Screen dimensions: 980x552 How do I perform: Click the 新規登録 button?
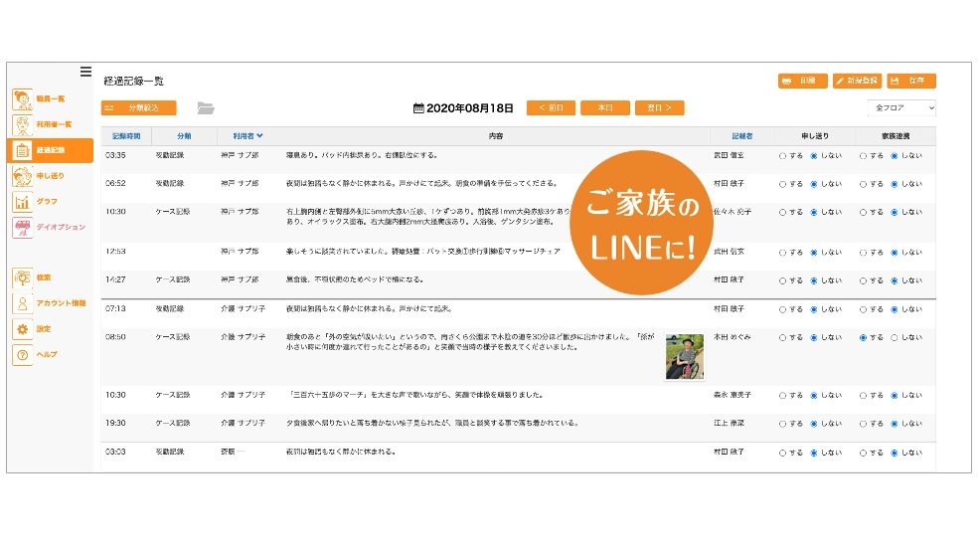pos(857,81)
